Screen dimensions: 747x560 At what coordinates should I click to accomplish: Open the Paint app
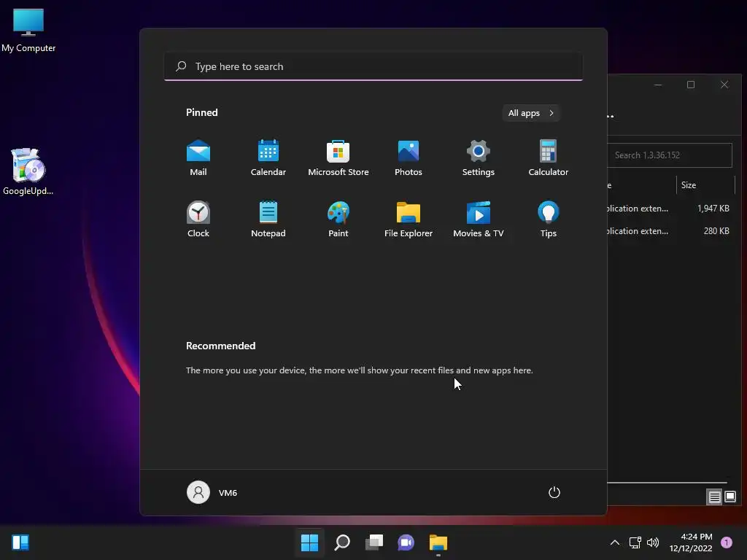click(x=338, y=219)
